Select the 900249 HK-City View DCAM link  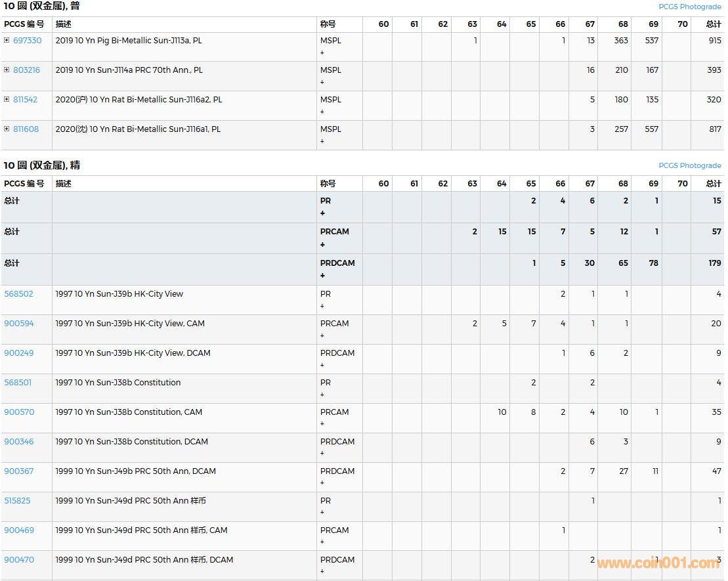coord(18,353)
